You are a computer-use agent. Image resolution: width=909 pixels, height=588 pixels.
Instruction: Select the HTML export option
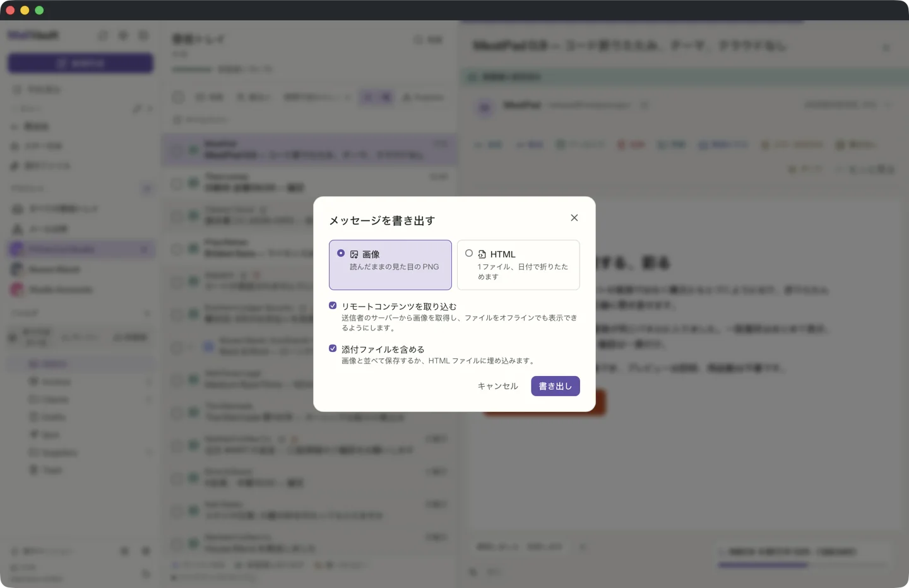518,265
